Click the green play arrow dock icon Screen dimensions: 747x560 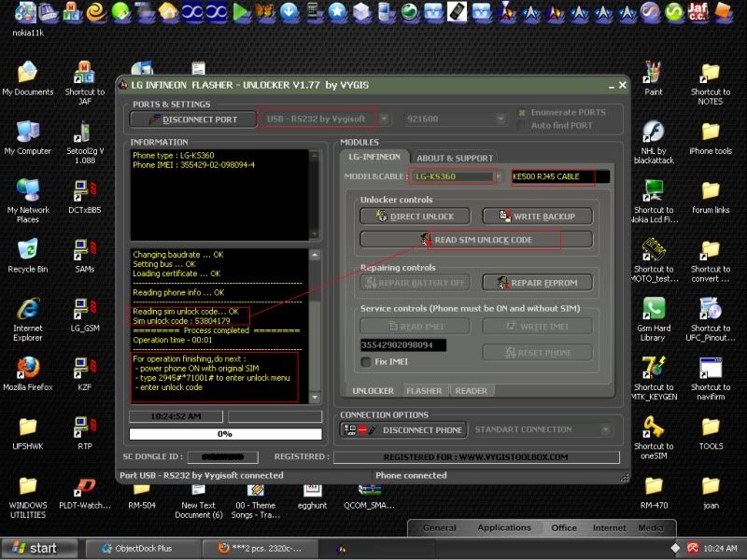(241, 11)
